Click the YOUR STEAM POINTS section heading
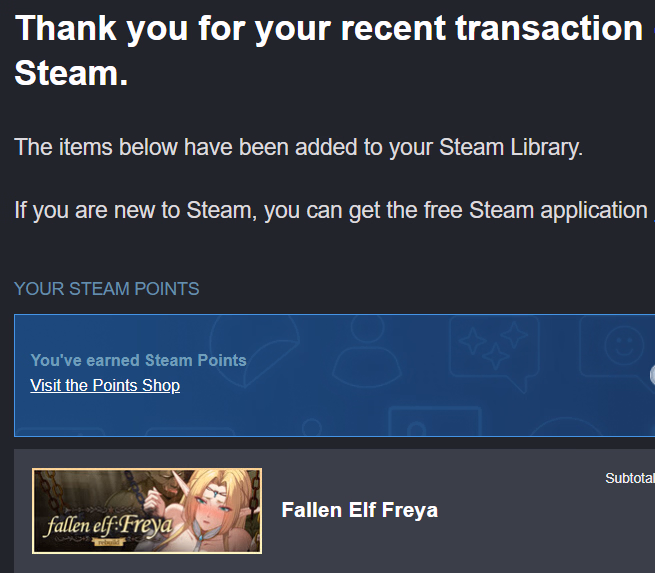The height and width of the screenshot is (573, 655). tap(106, 289)
